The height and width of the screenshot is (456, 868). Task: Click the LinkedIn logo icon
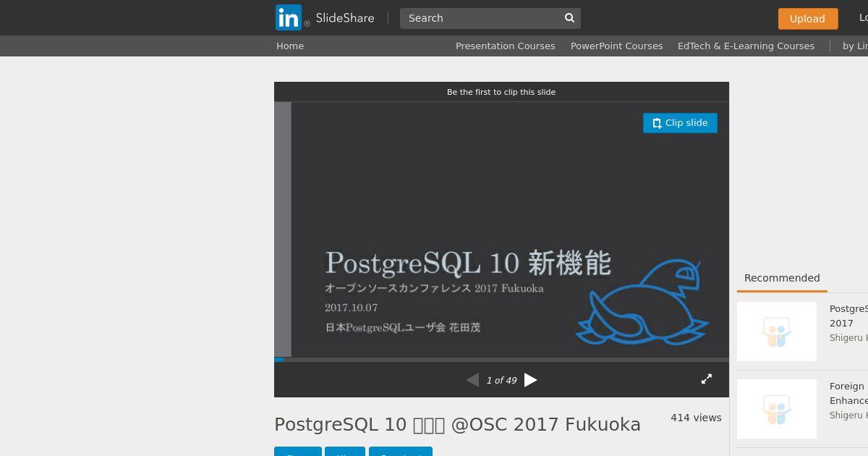click(x=289, y=17)
